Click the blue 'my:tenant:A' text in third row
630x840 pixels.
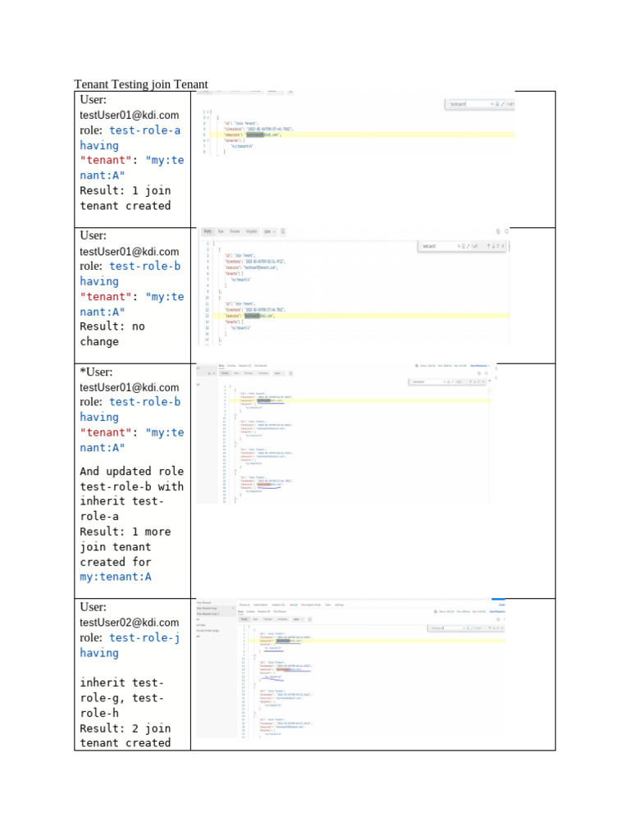(x=116, y=577)
